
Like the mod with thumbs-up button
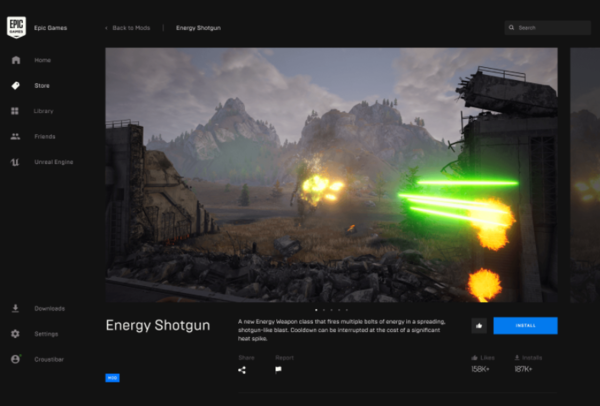point(479,326)
